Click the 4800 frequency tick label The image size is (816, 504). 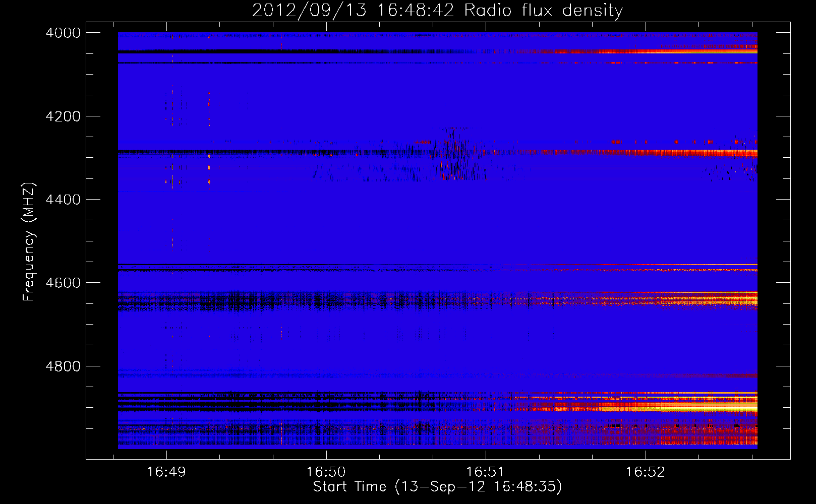click(63, 366)
